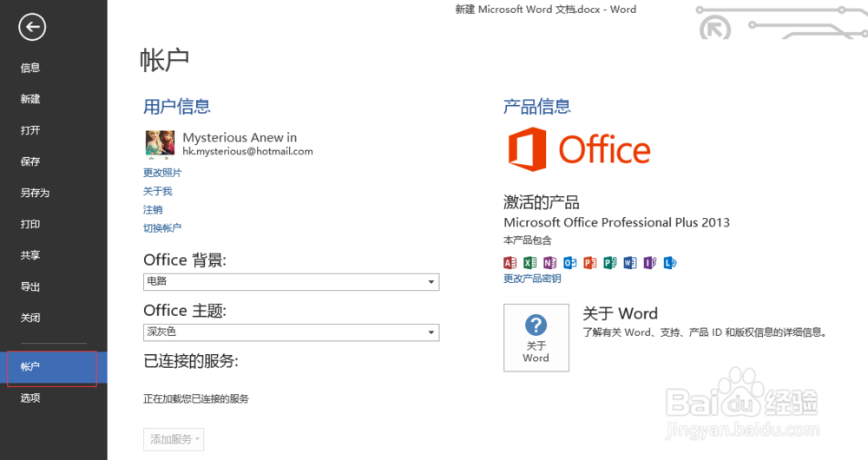Click the 用户信息 heading
Viewport: 868px width, 460px height.
tap(177, 106)
